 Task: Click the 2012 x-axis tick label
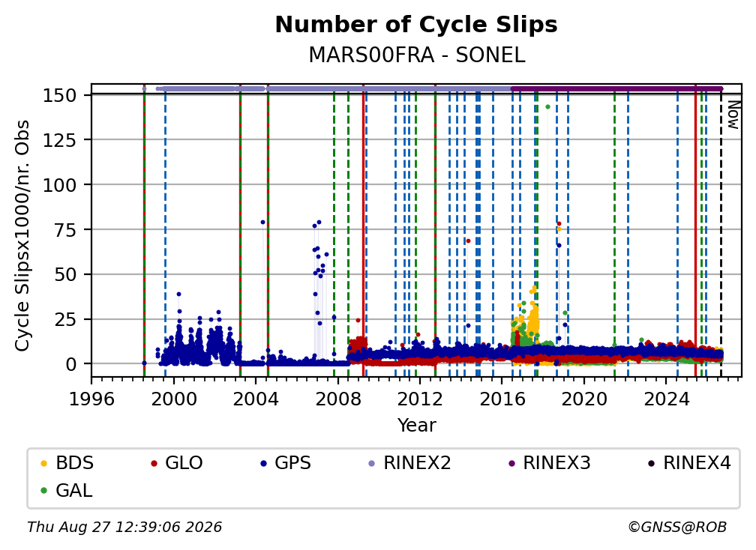click(x=419, y=399)
